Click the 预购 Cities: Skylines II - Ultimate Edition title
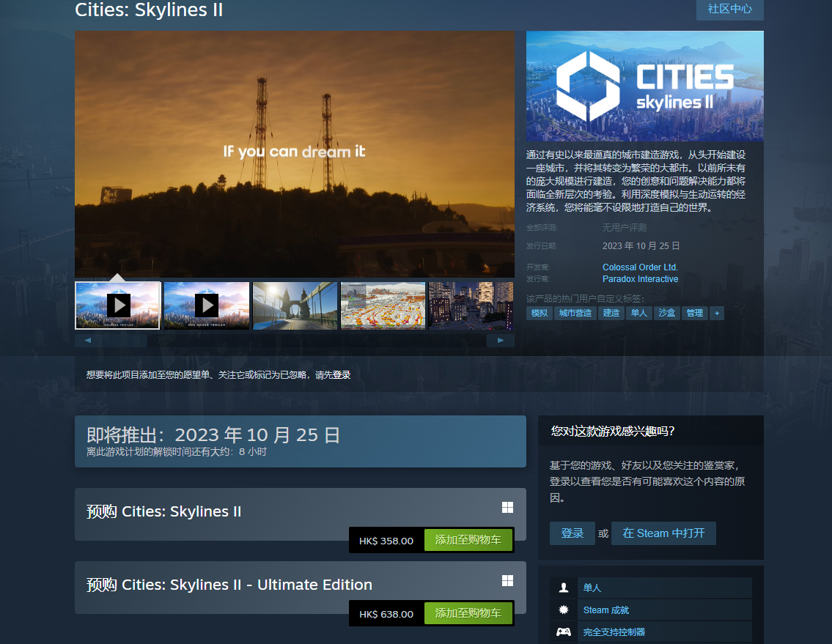832x644 pixels. pos(229,585)
